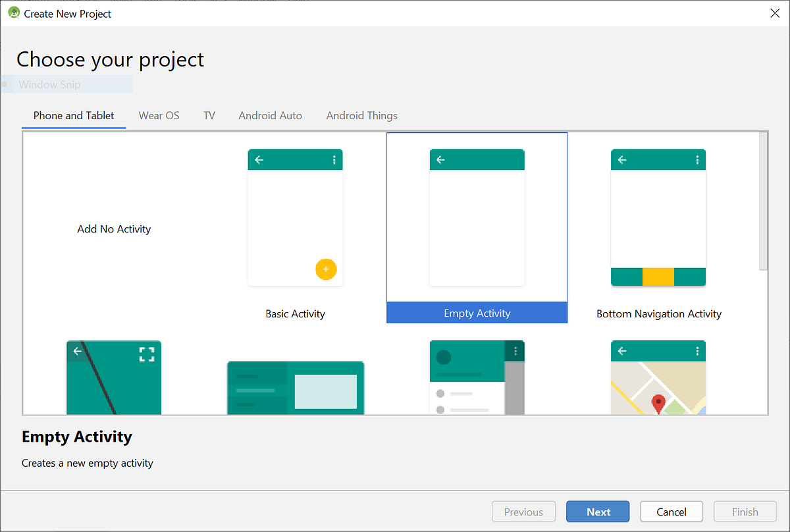
Task: Select the Add No Activity option
Action: 113,228
